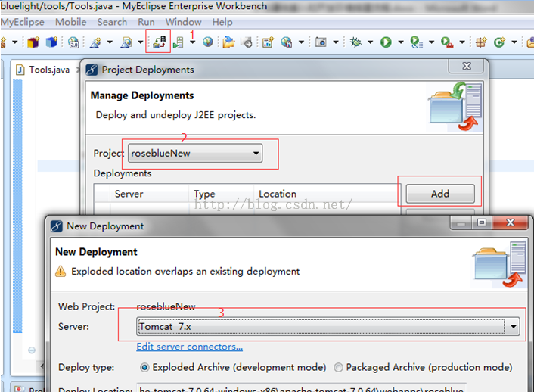Expand dropdown arrow beside external tools icon
The height and width of the screenshot is (392, 534).
pyautogui.click(x=462, y=42)
